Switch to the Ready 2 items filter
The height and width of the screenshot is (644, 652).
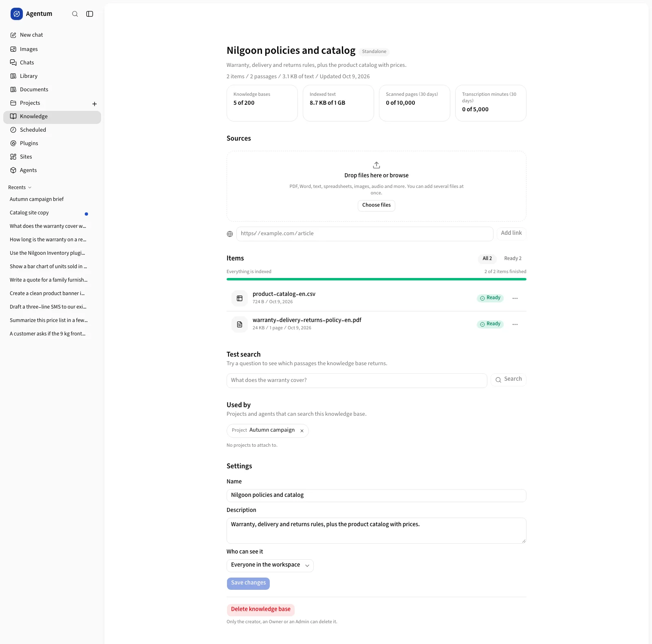coord(513,258)
